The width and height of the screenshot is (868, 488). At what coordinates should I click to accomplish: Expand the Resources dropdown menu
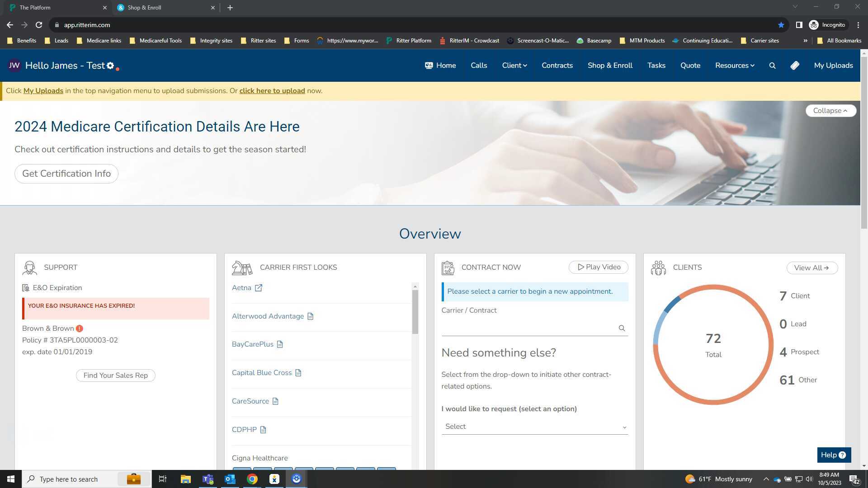tap(734, 66)
